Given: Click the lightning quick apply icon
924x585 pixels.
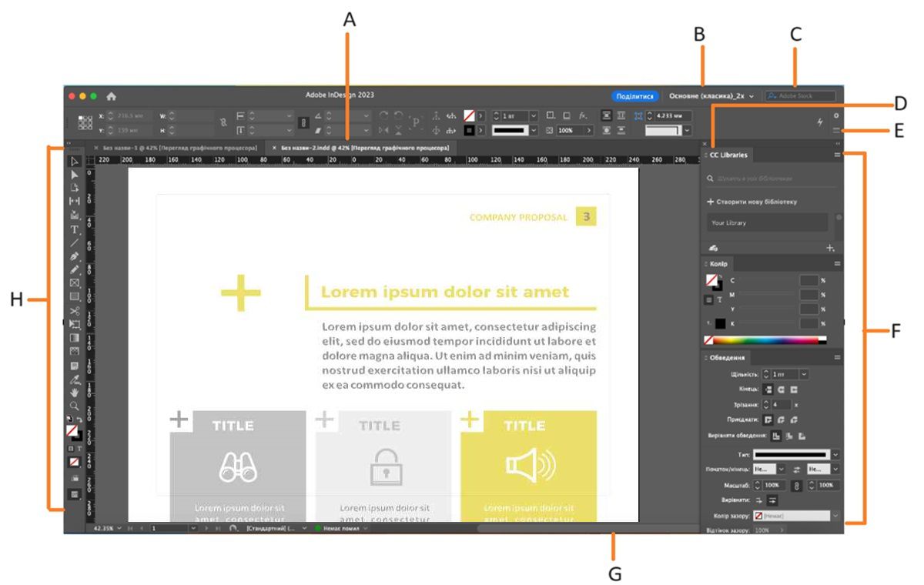Looking at the screenshot, I should [819, 122].
